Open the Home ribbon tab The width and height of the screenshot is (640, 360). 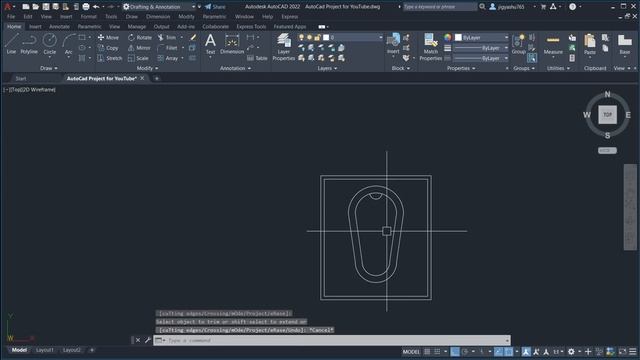(14, 27)
